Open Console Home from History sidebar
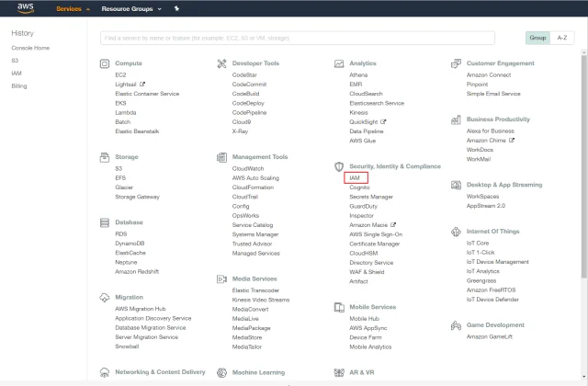This screenshot has width=588, height=386. pos(30,47)
